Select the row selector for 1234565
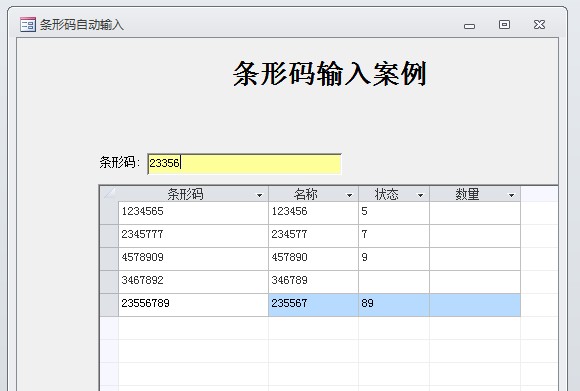 (109, 213)
